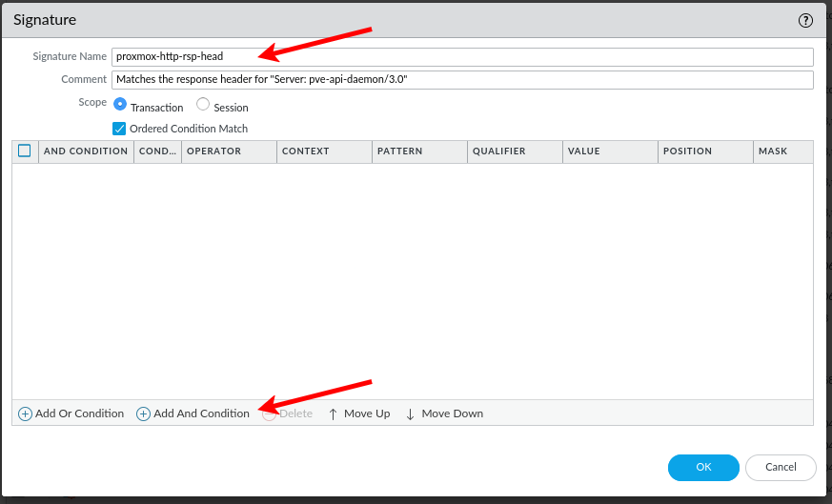The width and height of the screenshot is (832, 504).
Task: Click the Context column header
Action: click(x=324, y=151)
